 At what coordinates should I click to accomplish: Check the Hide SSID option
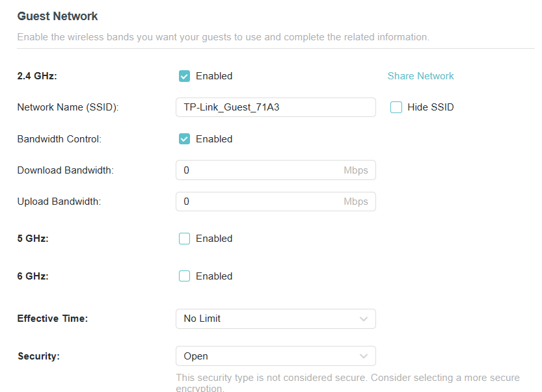(x=396, y=107)
